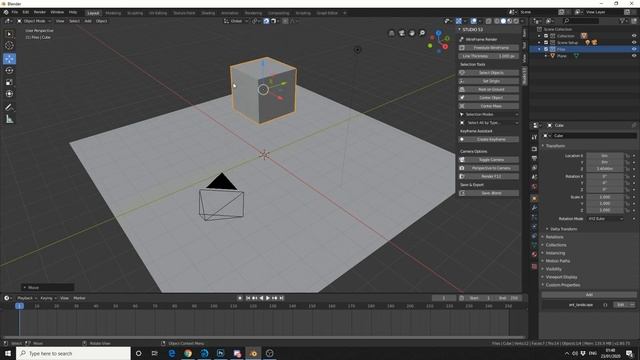Expand the Collections panel
Screen dimensions: 640x360
556,245
